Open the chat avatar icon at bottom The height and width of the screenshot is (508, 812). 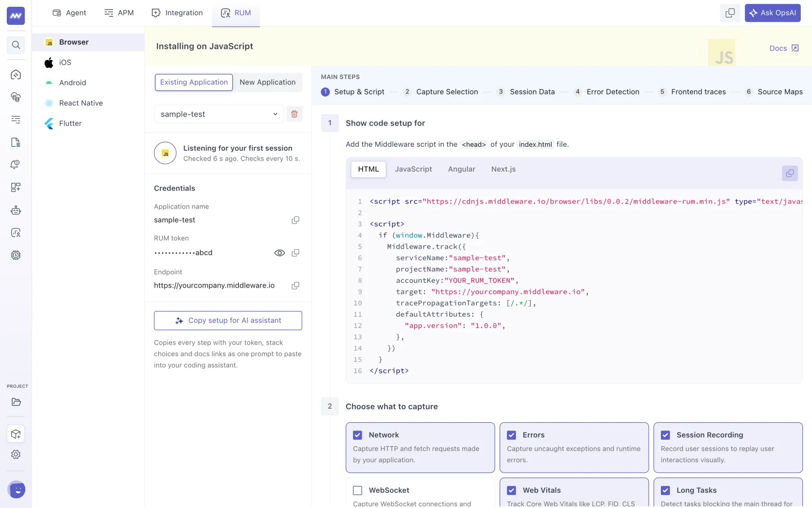[x=16, y=489]
